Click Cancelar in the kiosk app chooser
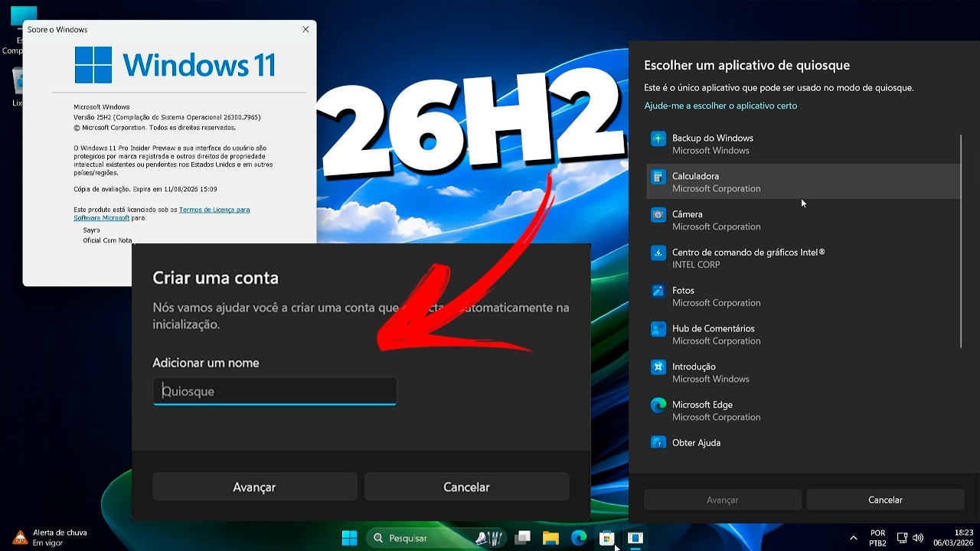 [x=885, y=500]
